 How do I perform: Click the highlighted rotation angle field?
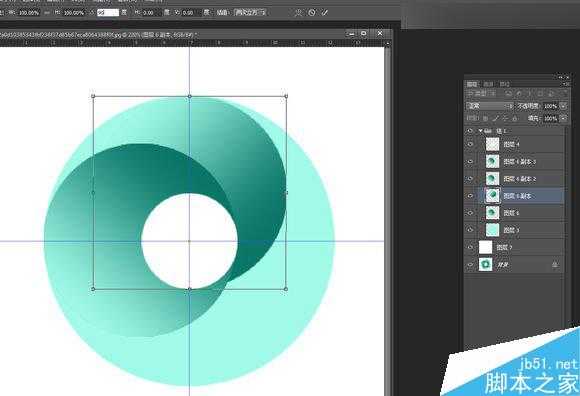108,13
